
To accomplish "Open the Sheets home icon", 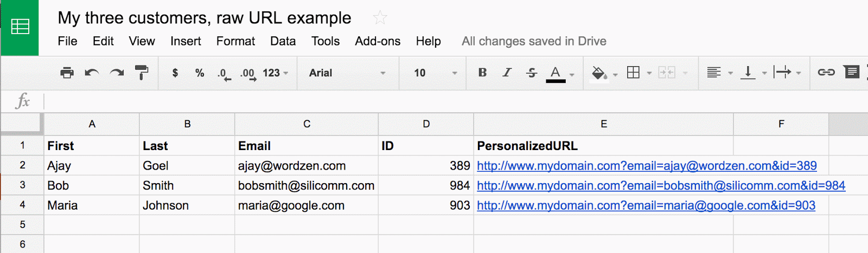I will pos(20,27).
